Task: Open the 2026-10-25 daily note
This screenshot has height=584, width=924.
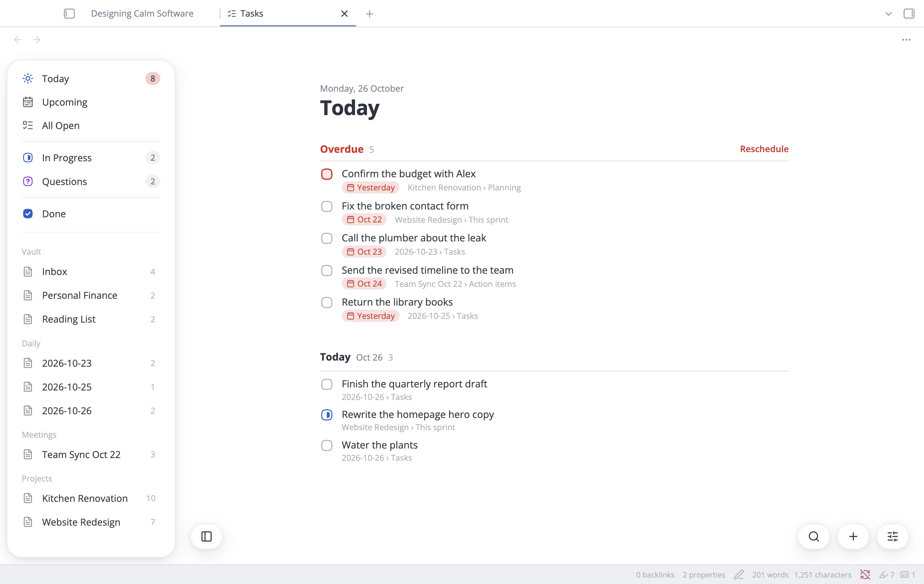Action: tap(91, 387)
